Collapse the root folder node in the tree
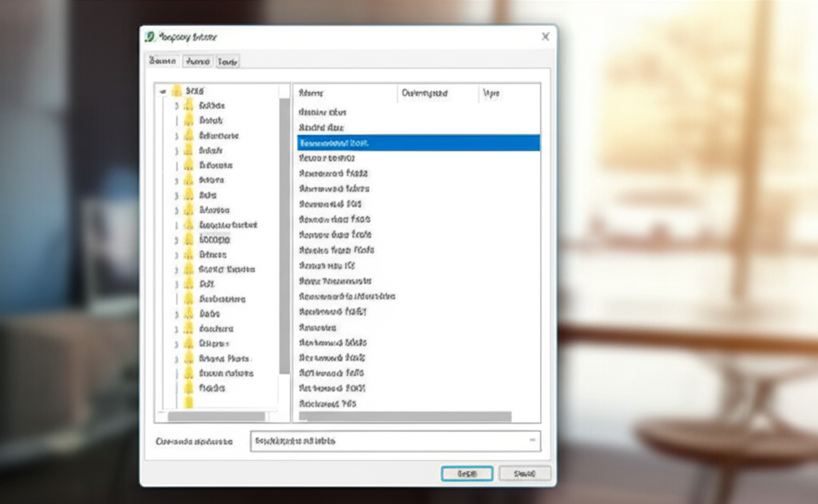Screen dimensions: 818x504 [x=163, y=91]
